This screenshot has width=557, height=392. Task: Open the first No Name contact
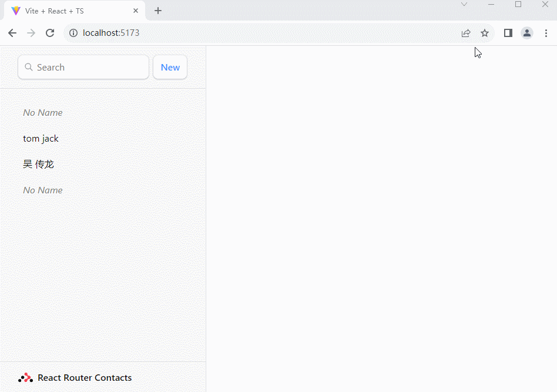pyautogui.click(x=43, y=112)
